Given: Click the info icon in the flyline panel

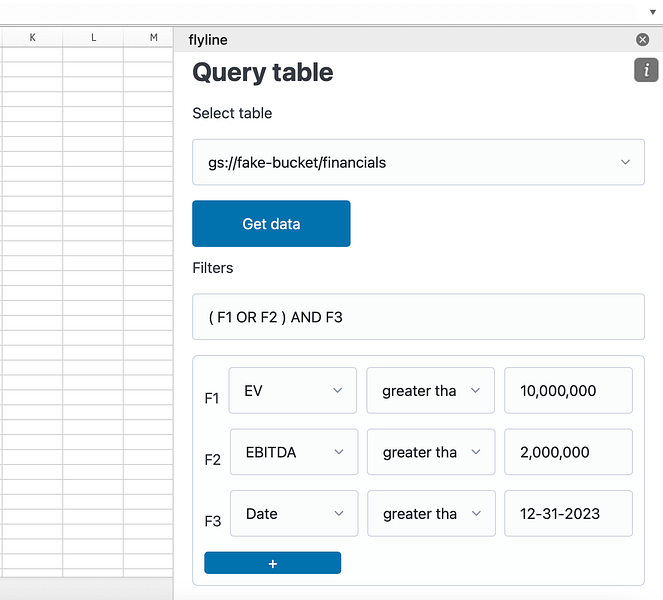Looking at the screenshot, I should pyautogui.click(x=646, y=70).
